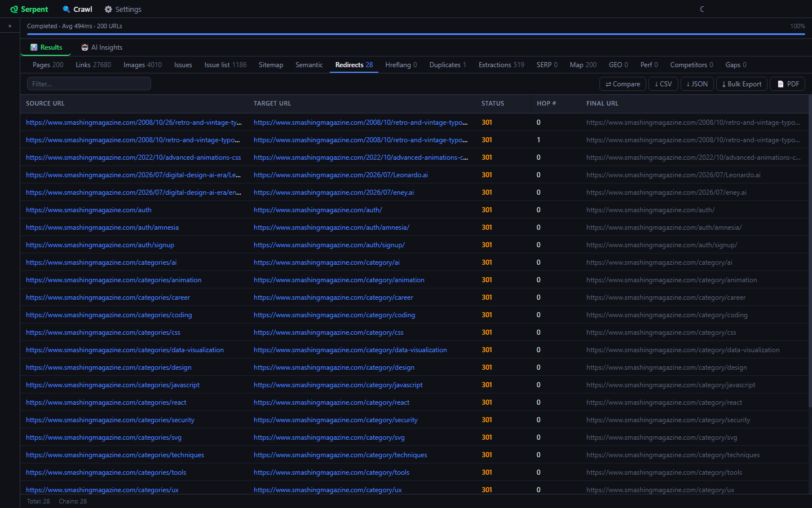This screenshot has height=508, width=812.
Task: Open the Sitemap tab
Action: pos(271,65)
